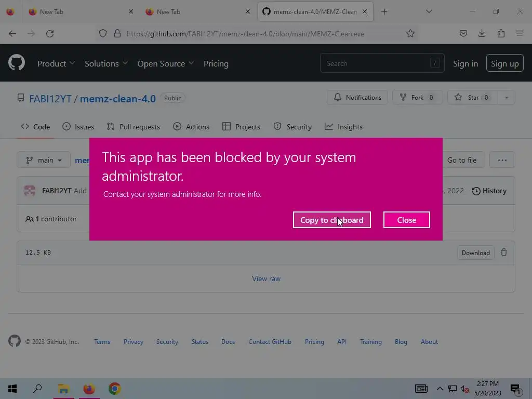532x399 pixels.
Task: Open the Terms footer link
Action: [102, 342]
